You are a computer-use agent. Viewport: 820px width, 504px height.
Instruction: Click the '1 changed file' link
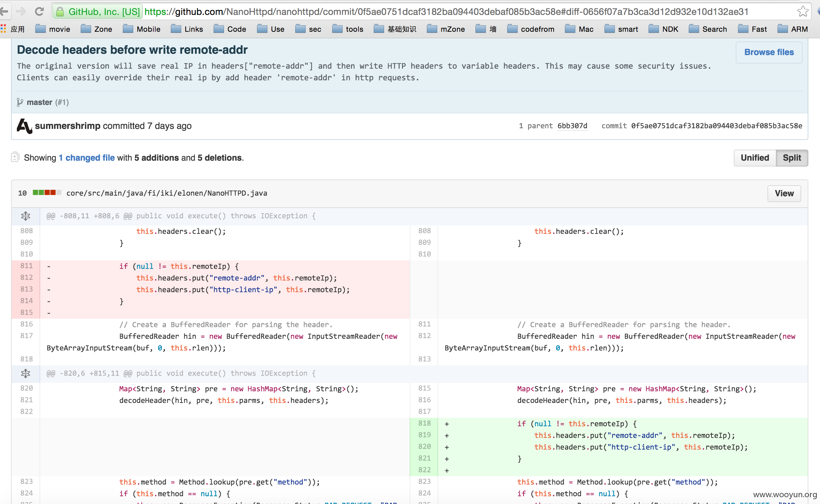tap(87, 158)
